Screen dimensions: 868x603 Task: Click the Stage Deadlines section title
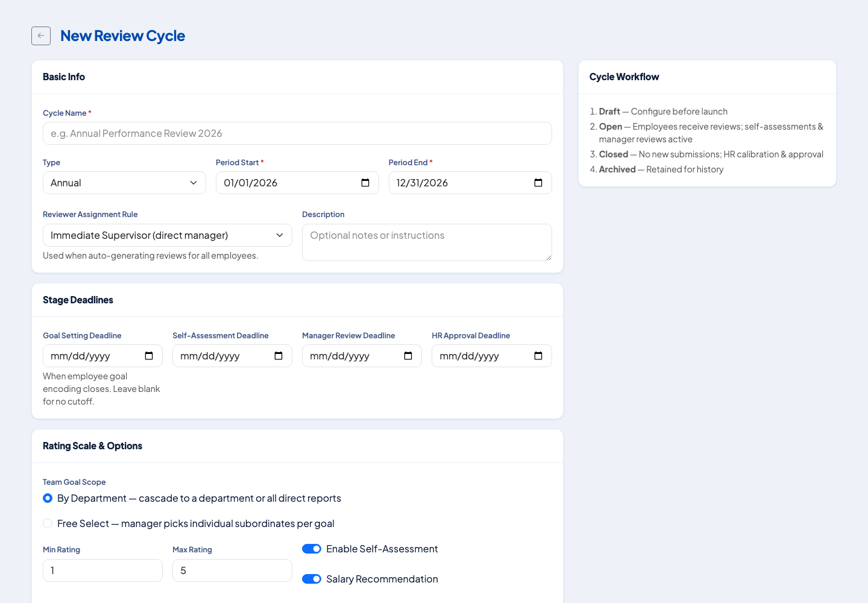[x=78, y=300]
